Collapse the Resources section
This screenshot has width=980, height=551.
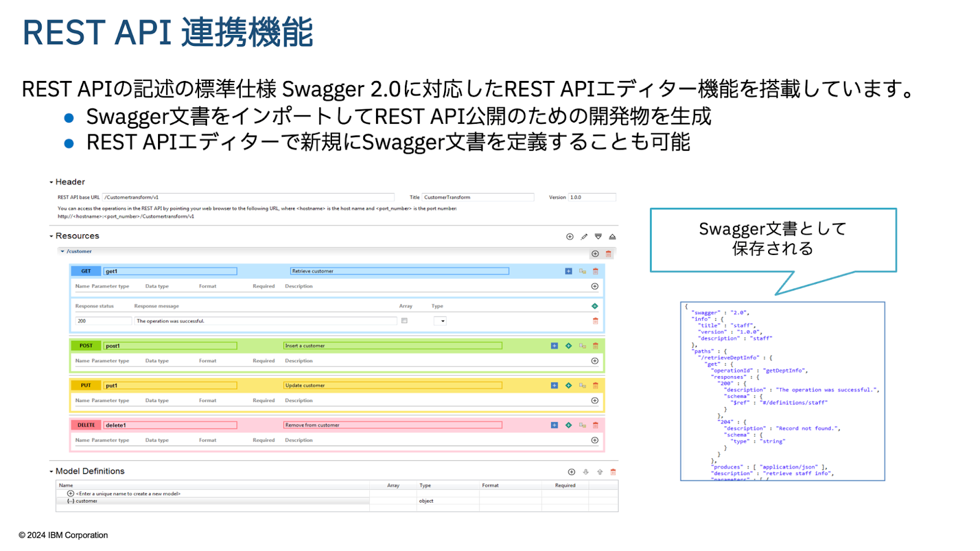pyautogui.click(x=51, y=237)
